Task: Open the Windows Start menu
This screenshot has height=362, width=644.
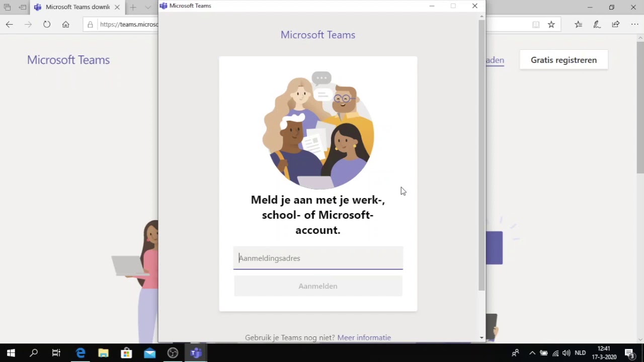Action: 11,353
